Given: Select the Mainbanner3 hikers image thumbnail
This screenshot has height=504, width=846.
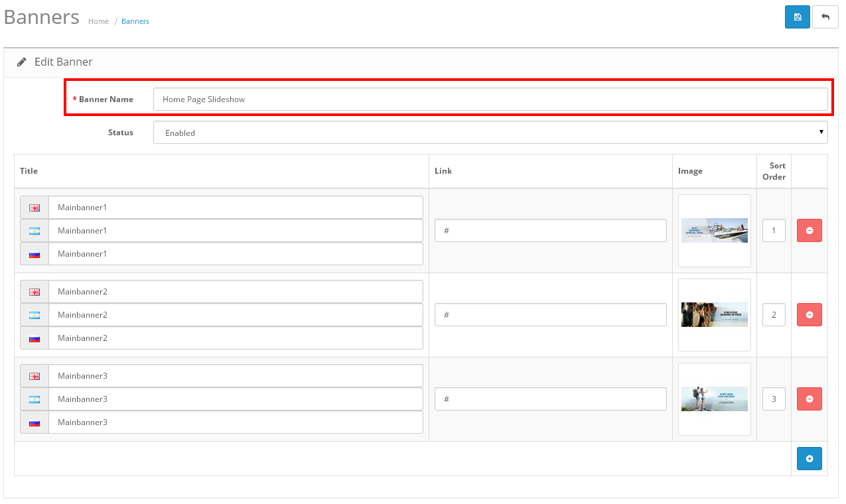Looking at the screenshot, I should tap(714, 399).
